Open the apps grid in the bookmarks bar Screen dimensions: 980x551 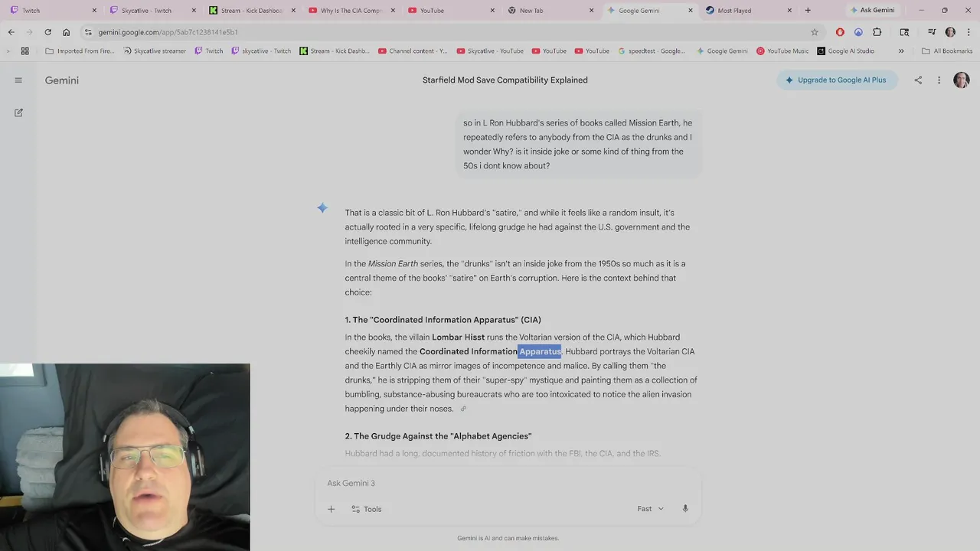25,51
